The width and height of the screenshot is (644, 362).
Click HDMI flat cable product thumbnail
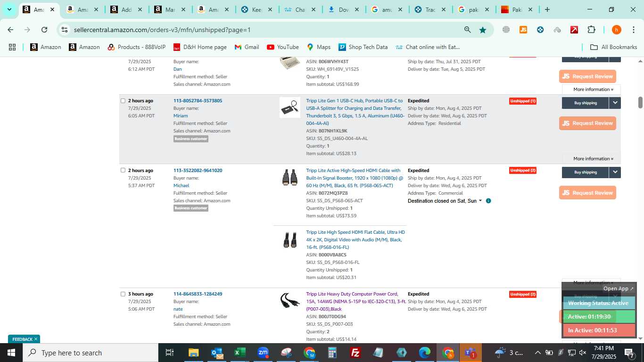coord(289,239)
